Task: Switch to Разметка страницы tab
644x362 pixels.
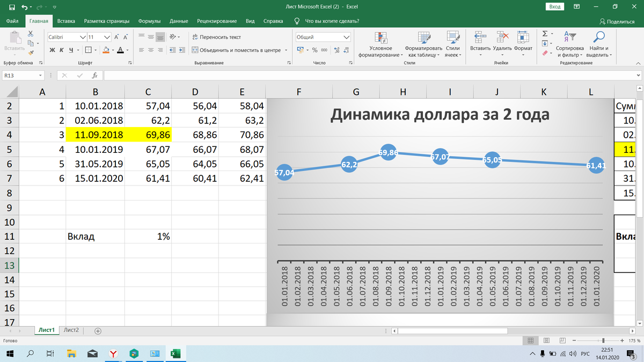Action: coord(106,21)
